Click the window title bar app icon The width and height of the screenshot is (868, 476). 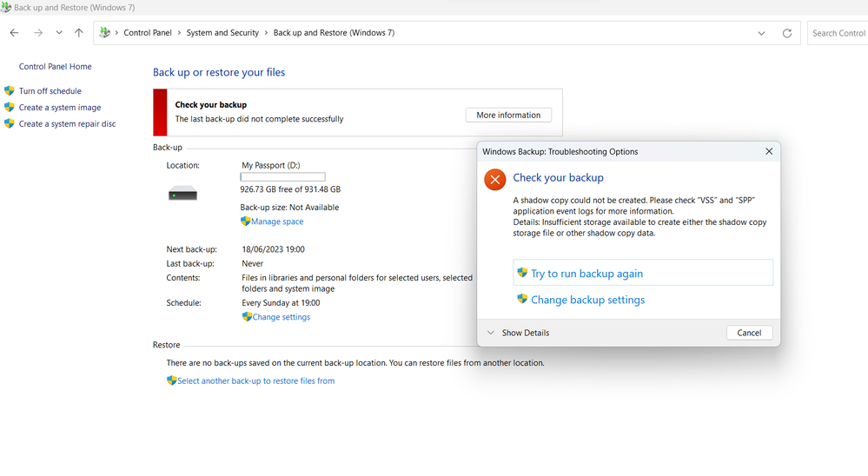[6, 7]
